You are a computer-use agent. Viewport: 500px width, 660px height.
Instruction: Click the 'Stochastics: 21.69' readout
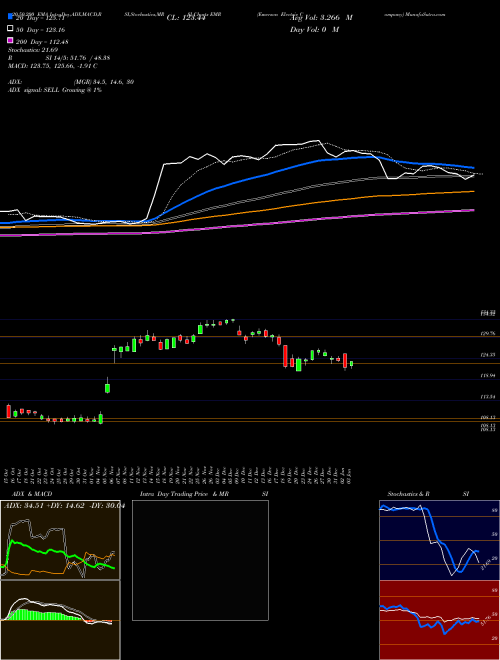pos(33,50)
